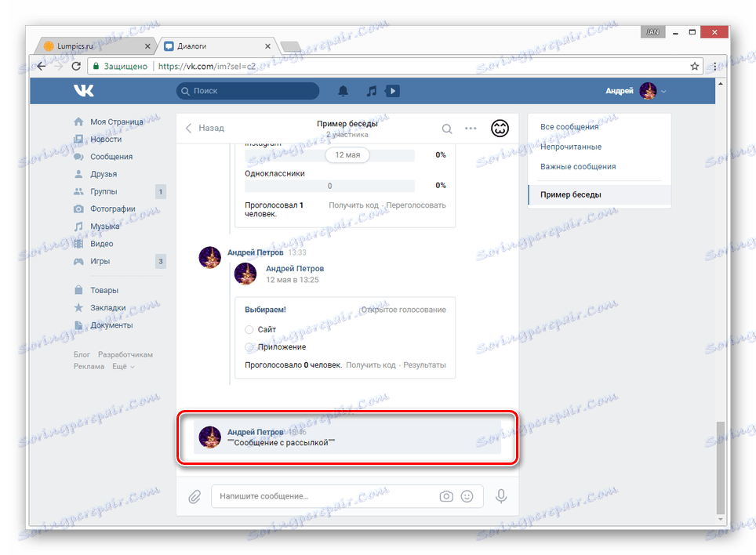Open the VK home page via the VK logo
756x555 pixels.
tap(82, 90)
